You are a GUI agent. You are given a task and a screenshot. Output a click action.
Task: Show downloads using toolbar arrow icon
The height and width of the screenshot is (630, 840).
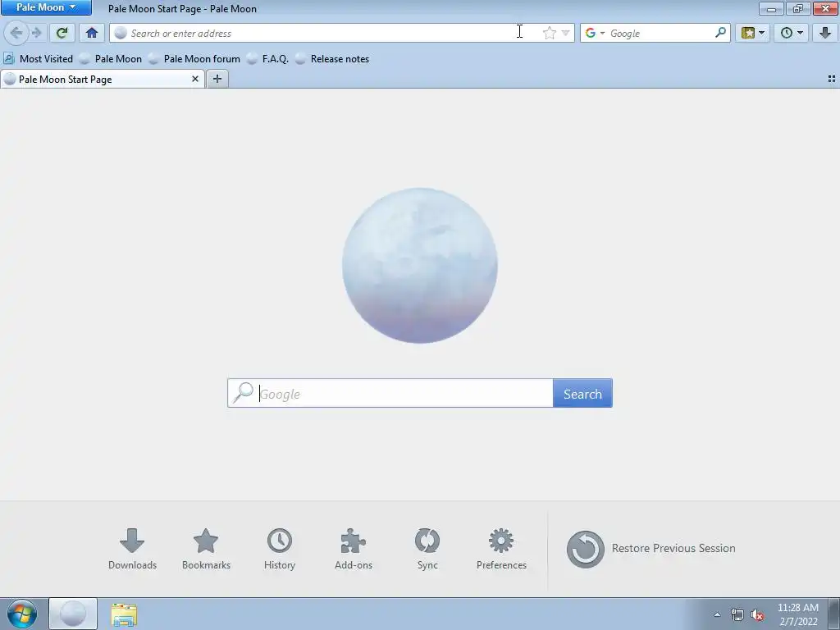(825, 33)
